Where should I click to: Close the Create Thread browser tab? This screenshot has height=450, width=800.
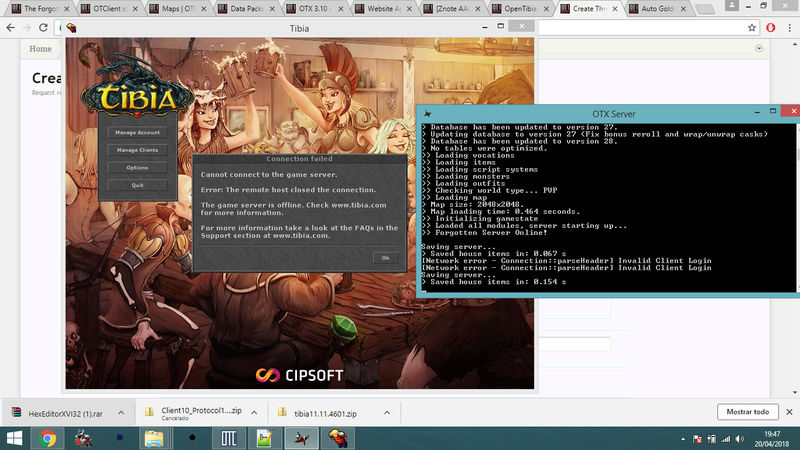(615, 9)
